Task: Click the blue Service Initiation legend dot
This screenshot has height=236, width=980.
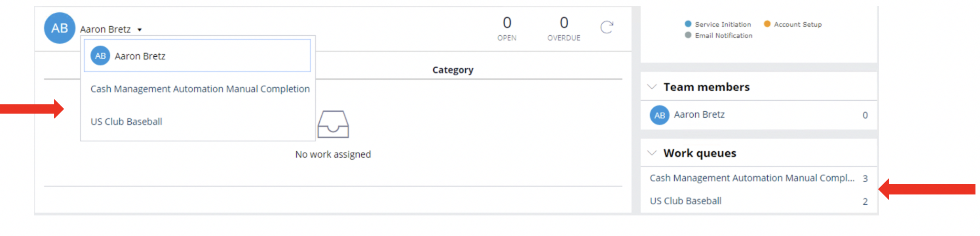Action: (x=688, y=24)
